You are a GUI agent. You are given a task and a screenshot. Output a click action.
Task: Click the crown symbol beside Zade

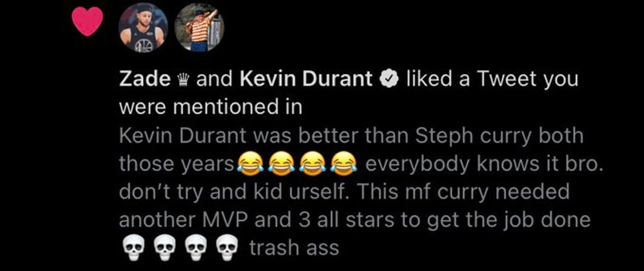pos(183,80)
